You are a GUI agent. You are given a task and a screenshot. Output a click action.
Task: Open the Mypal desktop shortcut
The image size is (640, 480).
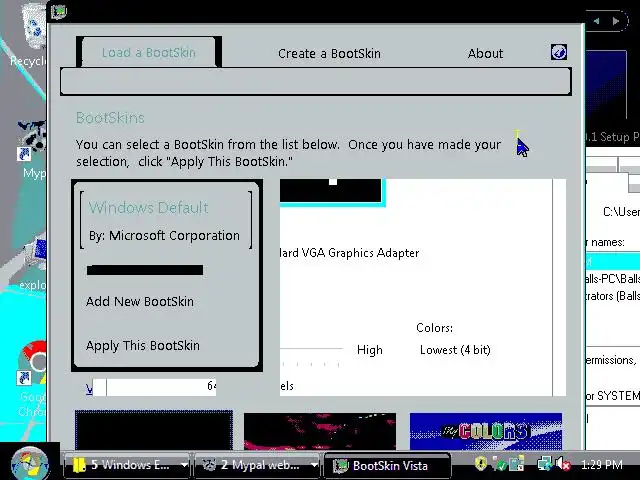coord(31,151)
